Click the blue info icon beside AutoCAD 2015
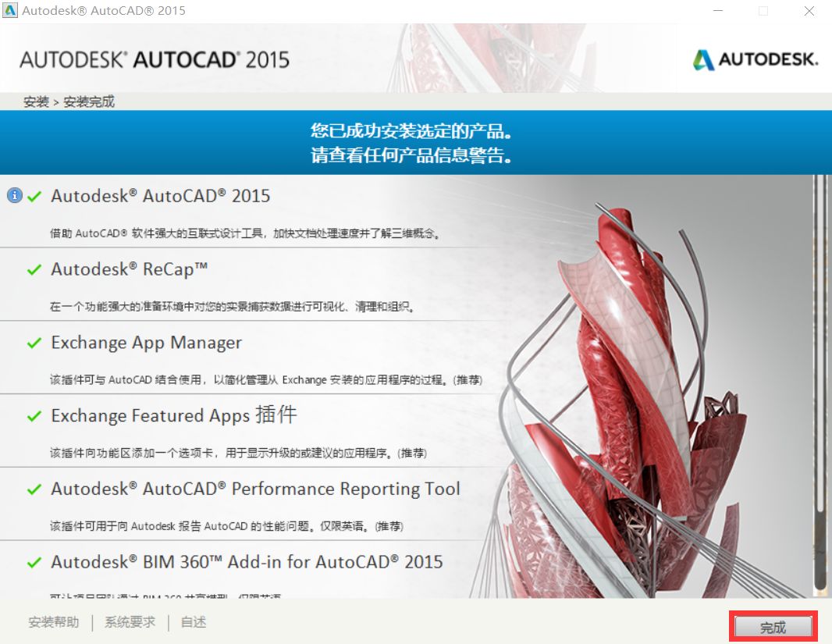 (x=15, y=196)
